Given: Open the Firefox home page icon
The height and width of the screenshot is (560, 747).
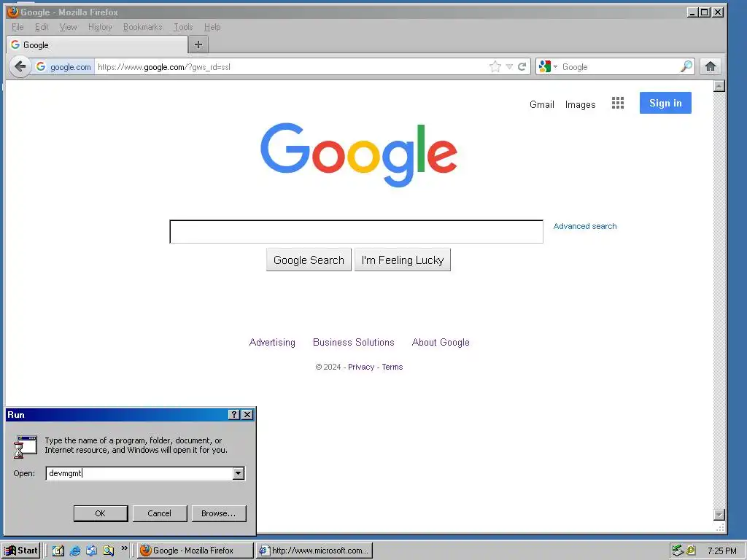Looking at the screenshot, I should [x=711, y=66].
